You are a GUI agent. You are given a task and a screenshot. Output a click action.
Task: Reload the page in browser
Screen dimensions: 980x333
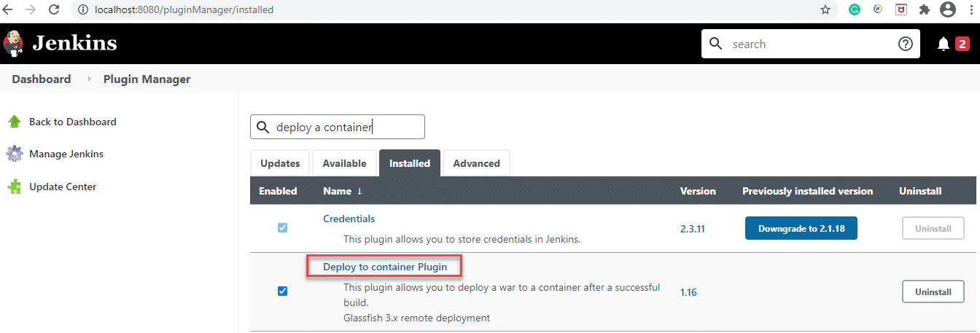coord(54,10)
